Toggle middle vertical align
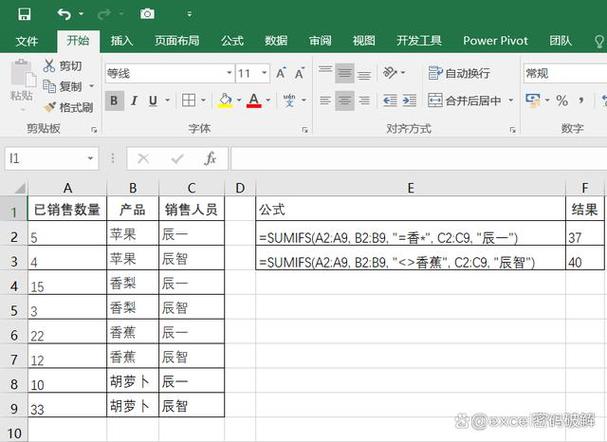 [x=345, y=73]
